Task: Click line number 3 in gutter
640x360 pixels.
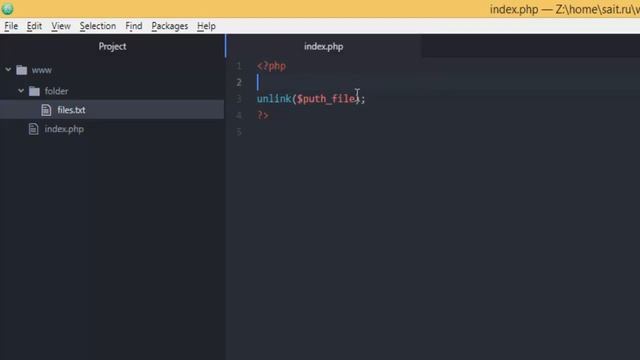Action: pyautogui.click(x=239, y=99)
